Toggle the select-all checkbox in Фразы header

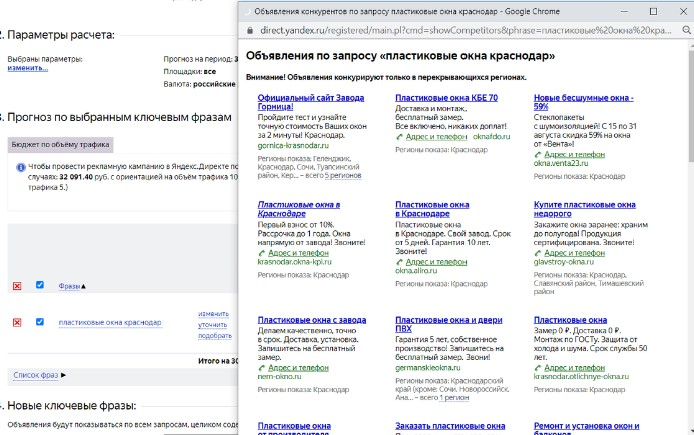pos(40,285)
